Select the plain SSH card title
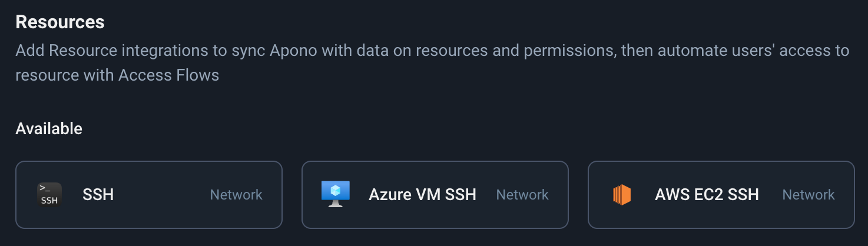This screenshot has height=246, width=868. [x=98, y=195]
